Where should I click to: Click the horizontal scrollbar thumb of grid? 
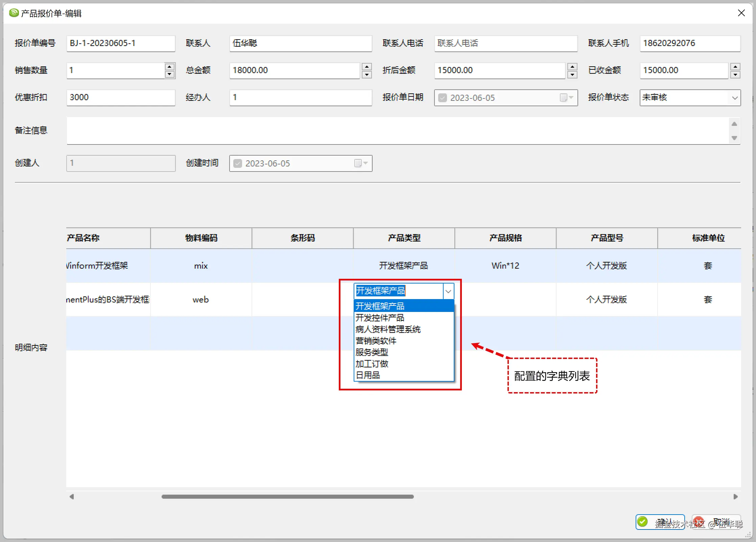(287, 496)
